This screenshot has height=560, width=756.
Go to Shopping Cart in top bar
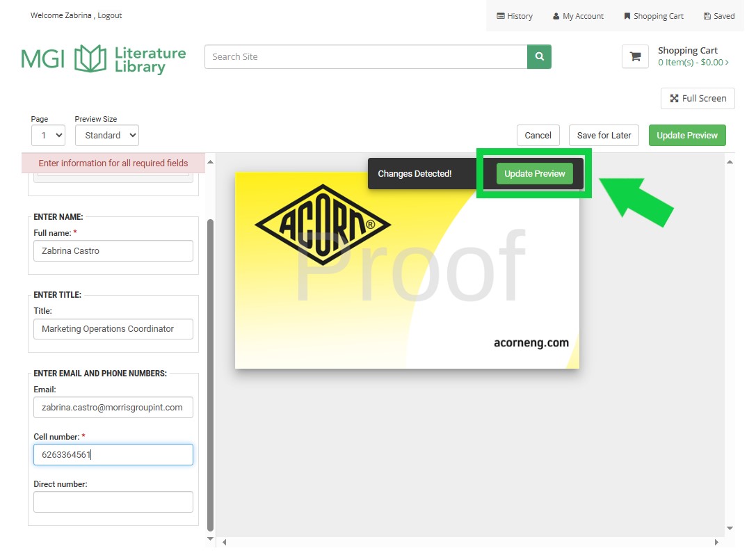(x=653, y=16)
